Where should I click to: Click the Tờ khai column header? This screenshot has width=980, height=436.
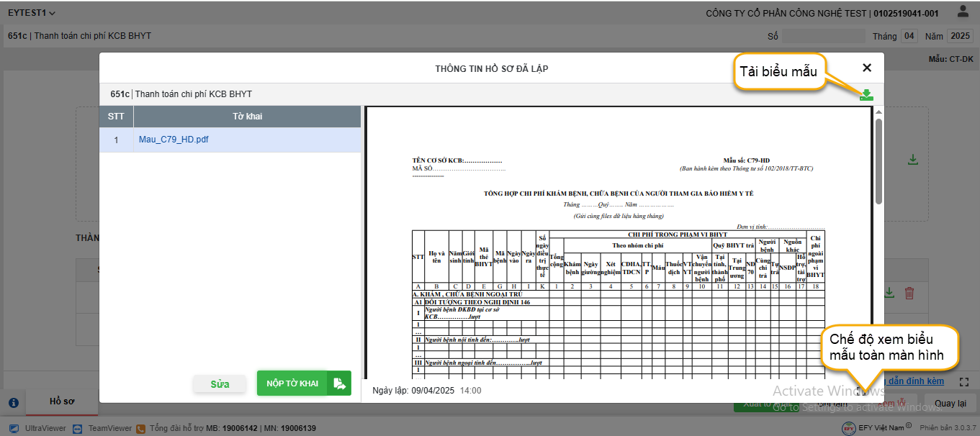point(247,117)
